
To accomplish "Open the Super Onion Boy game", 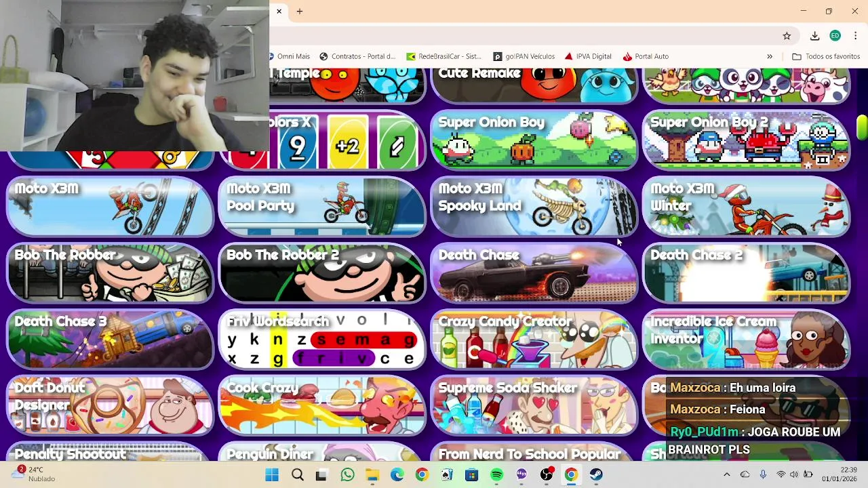I will click(x=534, y=141).
